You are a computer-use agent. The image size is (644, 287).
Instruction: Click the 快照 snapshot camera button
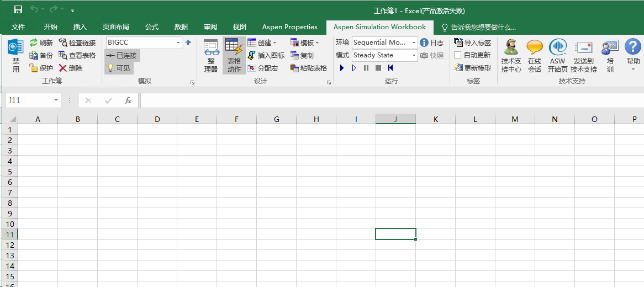pos(432,55)
